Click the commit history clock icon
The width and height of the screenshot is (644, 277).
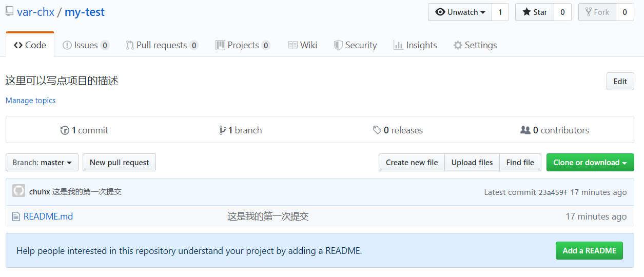click(65, 130)
